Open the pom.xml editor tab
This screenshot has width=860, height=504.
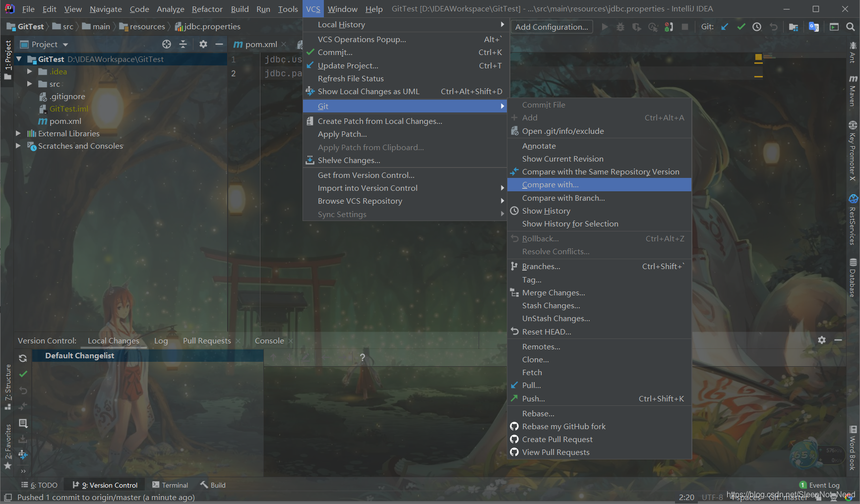click(x=260, y=44)
